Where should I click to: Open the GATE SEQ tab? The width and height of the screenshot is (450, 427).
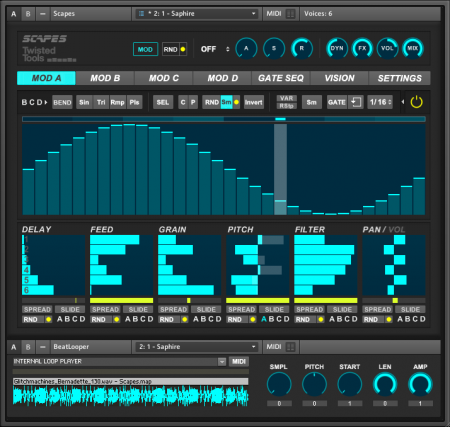click(281, 78)
